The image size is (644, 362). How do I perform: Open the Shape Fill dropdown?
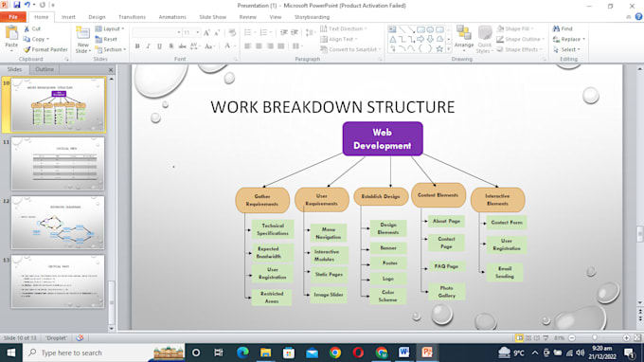click(x=515, y=28)
